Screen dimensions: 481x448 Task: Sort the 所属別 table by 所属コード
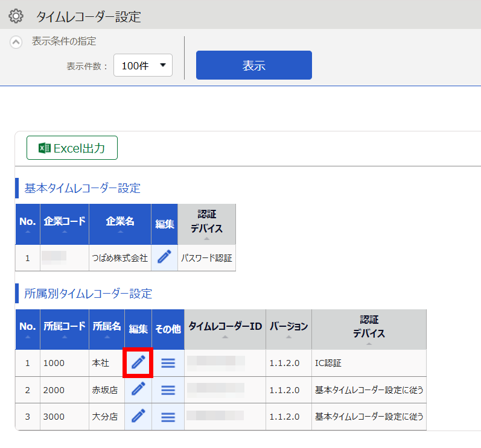(x=65, y=329)
